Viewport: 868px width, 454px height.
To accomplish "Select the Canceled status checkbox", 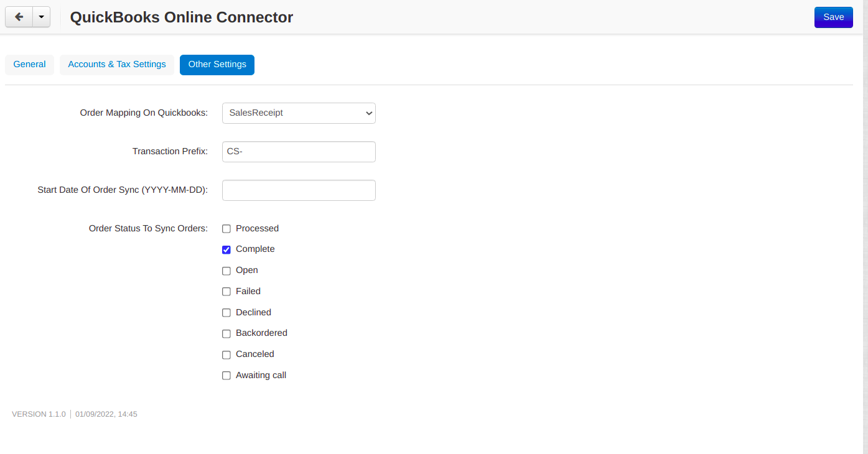I will click(226, 354).
